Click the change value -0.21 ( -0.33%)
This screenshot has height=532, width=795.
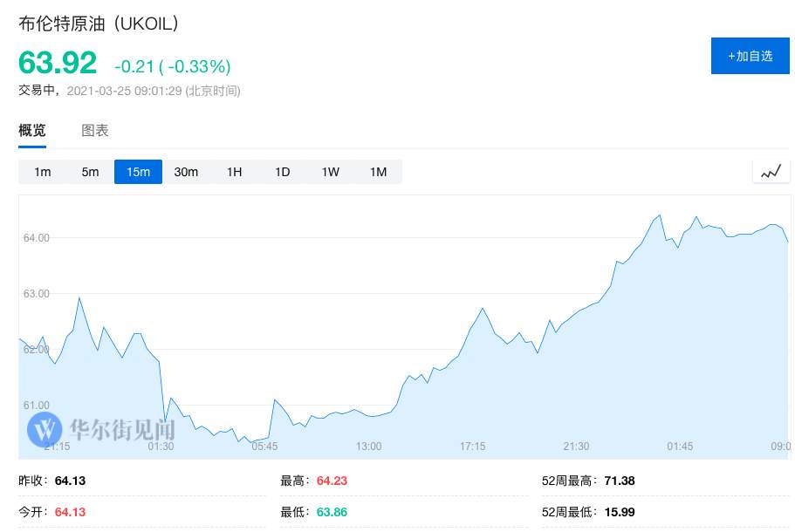173,66
